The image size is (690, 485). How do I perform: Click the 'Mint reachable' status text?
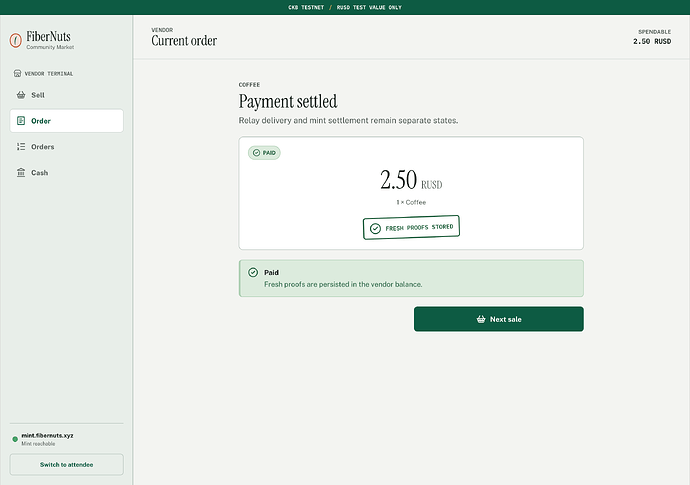[x=38, y=444]
